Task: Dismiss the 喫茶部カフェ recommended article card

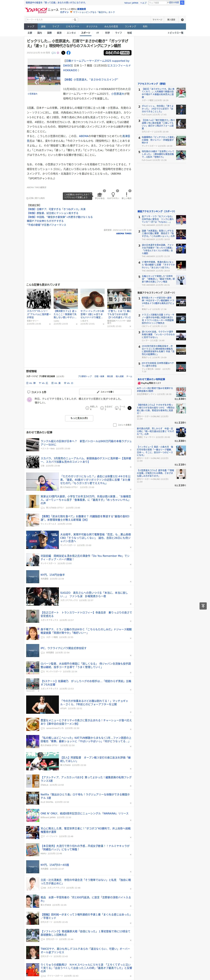Action: point(76,324)
